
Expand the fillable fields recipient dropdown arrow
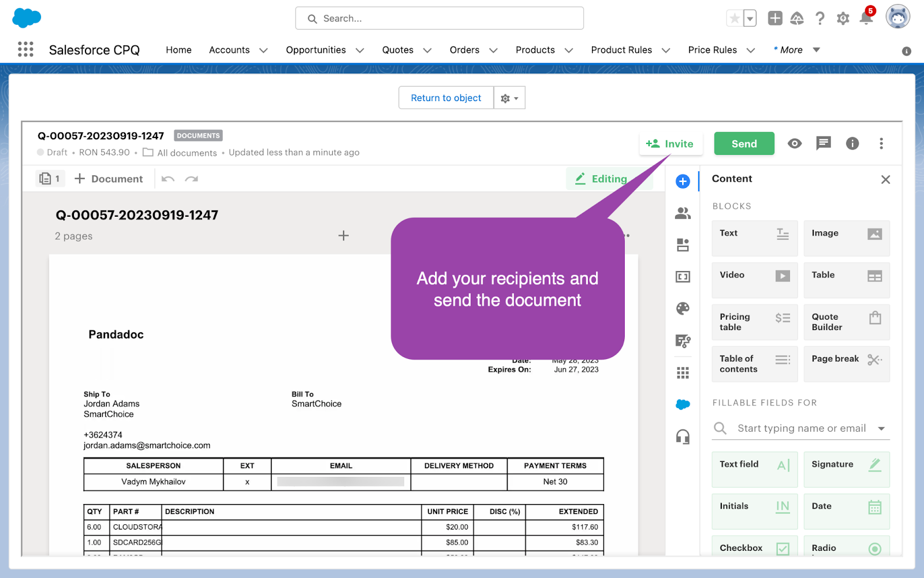[x=881, y=428]
